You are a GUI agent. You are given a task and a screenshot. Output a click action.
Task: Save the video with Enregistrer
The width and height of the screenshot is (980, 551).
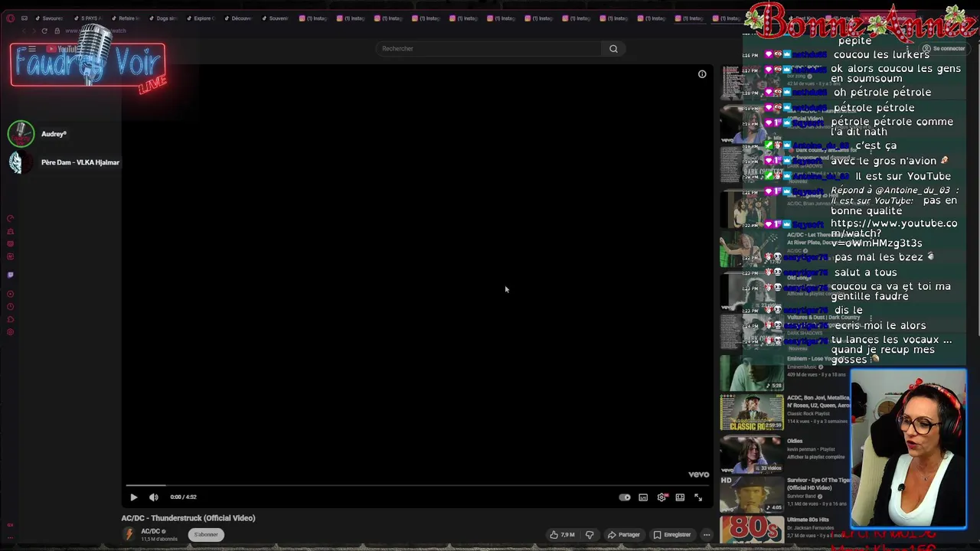(672, 535)
